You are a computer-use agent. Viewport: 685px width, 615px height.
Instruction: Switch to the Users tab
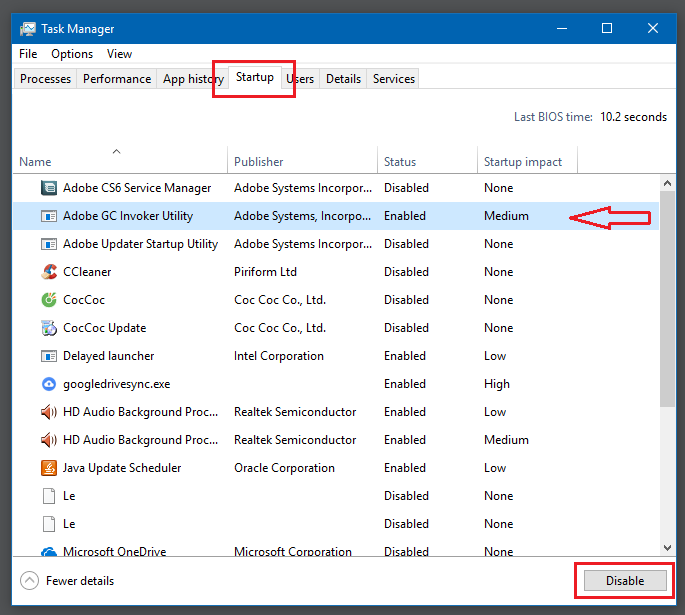click(x=301, y=79)
